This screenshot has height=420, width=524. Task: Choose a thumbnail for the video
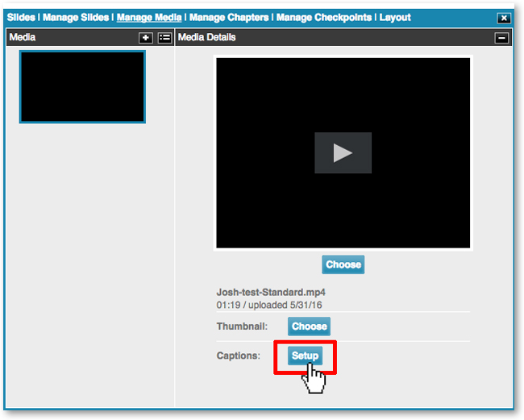(309, 326)
